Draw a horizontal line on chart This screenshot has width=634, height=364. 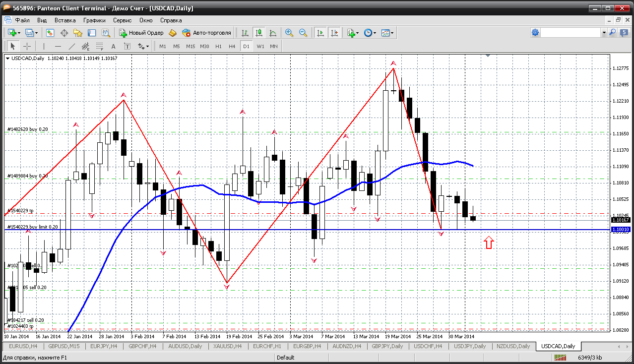click(58, 46)
